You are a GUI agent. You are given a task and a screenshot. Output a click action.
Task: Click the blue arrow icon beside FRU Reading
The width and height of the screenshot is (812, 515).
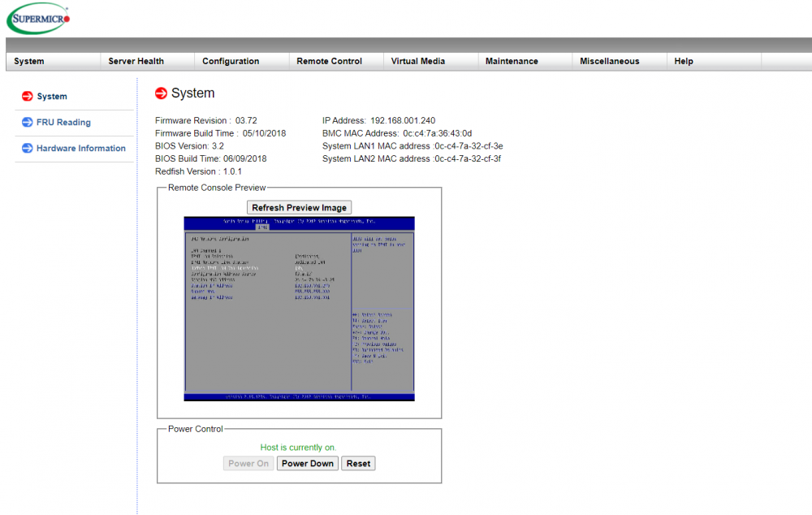28,123
